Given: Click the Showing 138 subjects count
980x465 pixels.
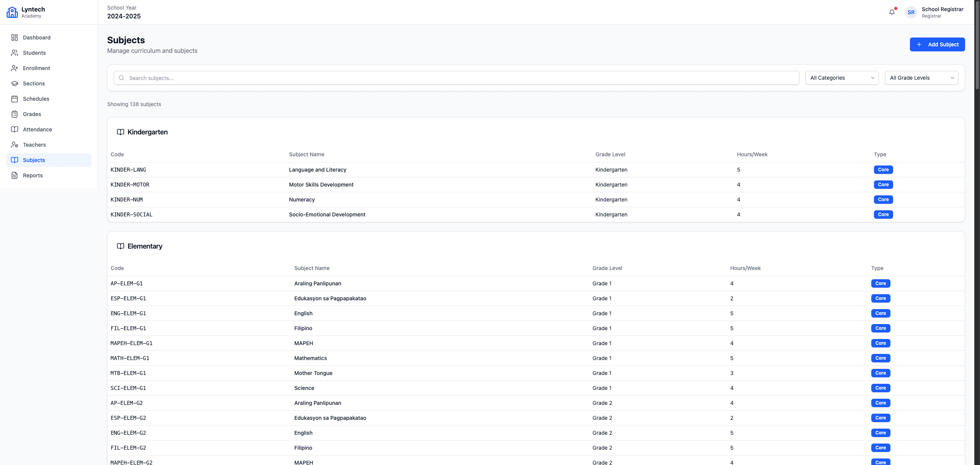Looking at the screenshot, I should pos(134,104).
